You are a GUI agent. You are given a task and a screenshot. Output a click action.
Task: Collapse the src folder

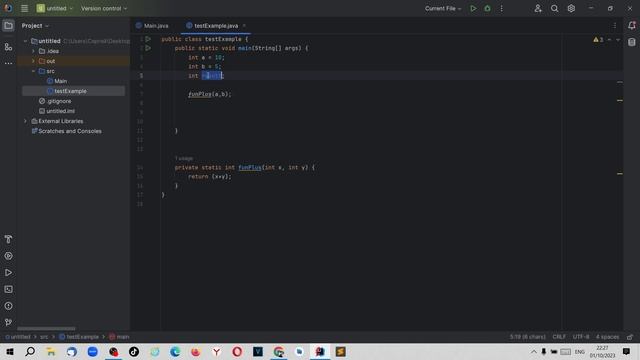point(33,71)
